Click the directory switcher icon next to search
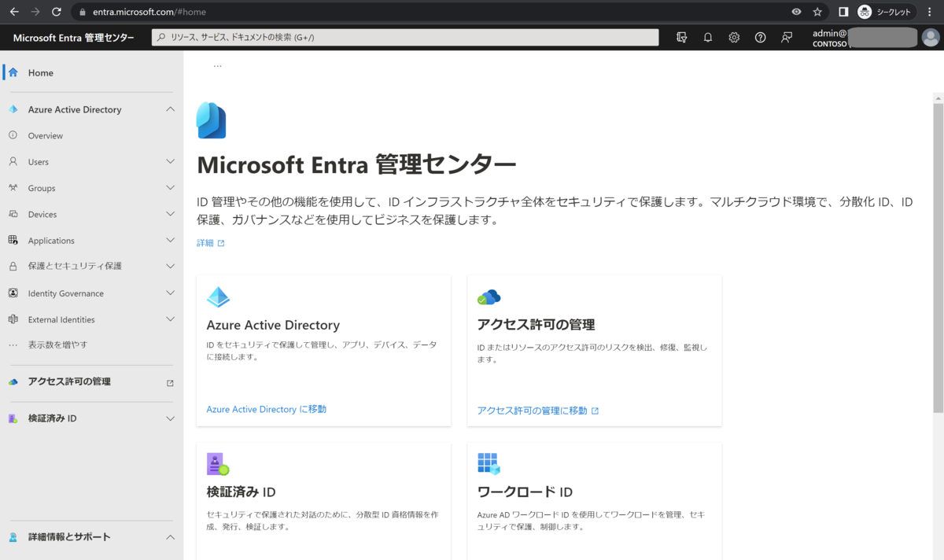 [x=681, y=37]
